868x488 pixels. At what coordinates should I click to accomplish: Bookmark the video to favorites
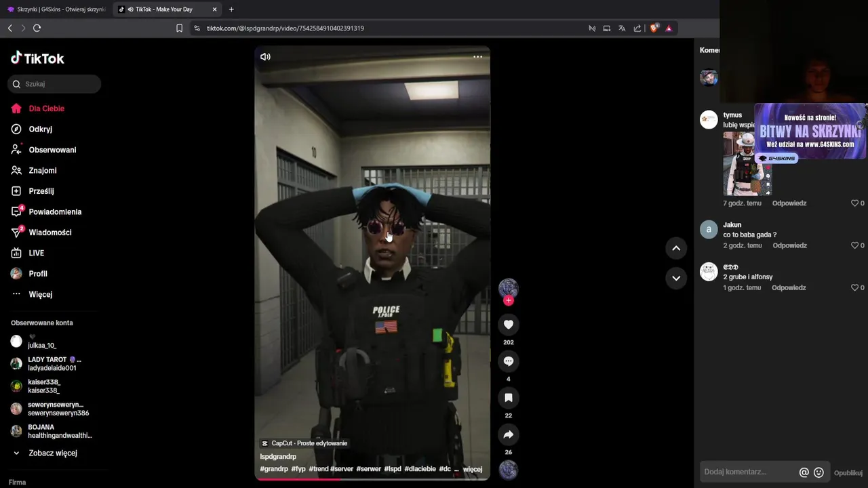point(509,398)
